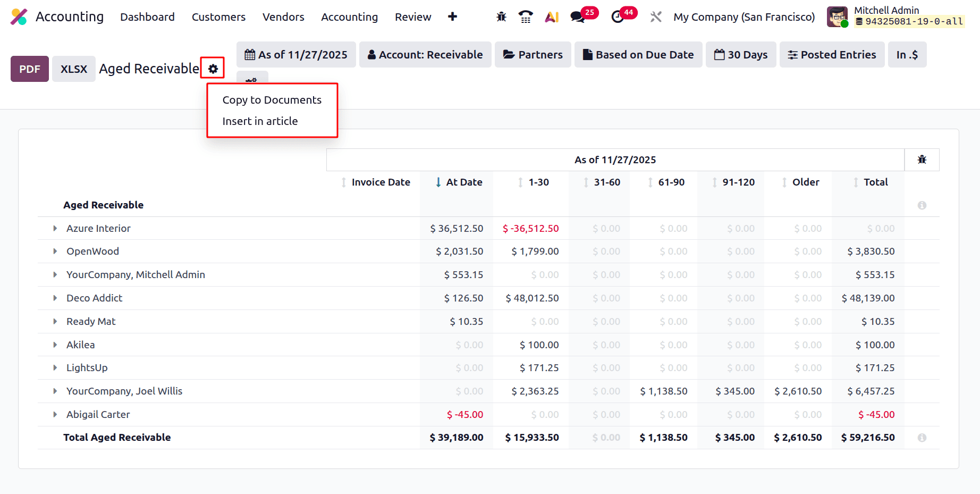Open the 30 Days interval dropdown
This screenshot has width=980, height=494.
point(741,55)
